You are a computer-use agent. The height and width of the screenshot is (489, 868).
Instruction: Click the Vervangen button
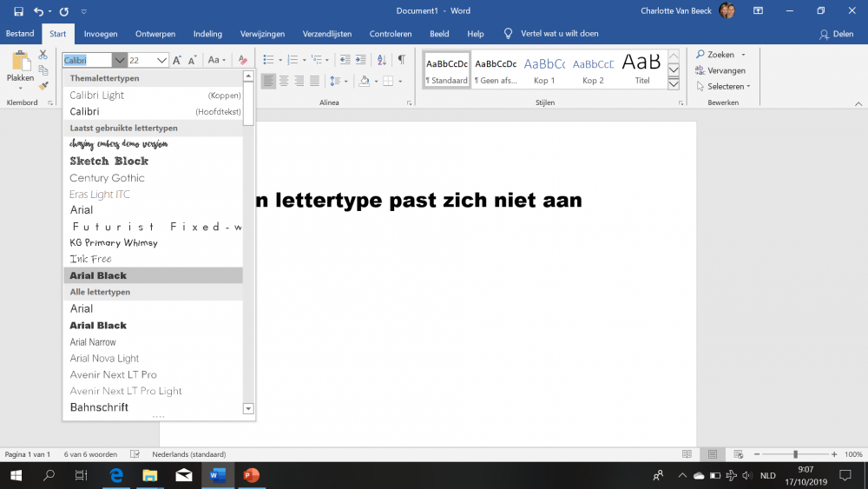[x=726, y=70]
